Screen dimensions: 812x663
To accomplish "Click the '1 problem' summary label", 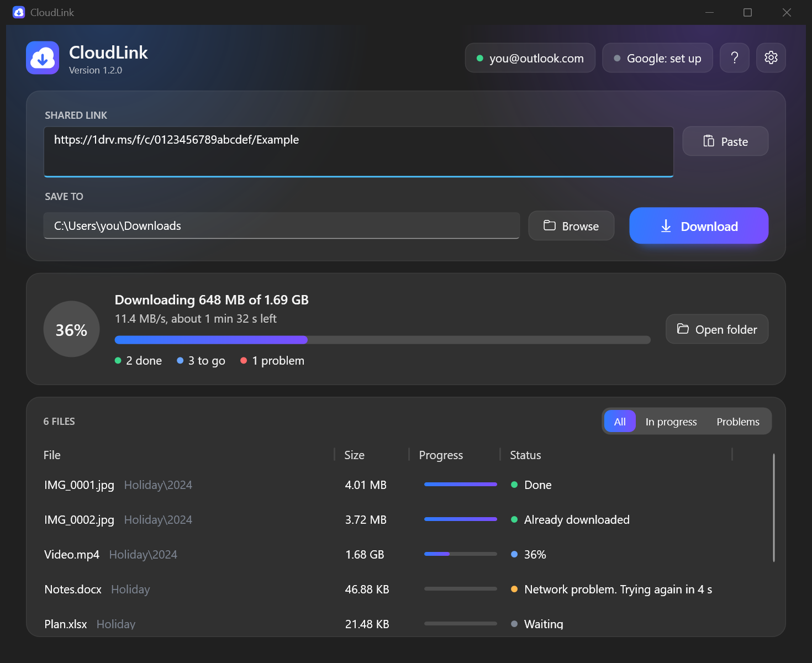I will pyautogui.click(x=272, y=361).
